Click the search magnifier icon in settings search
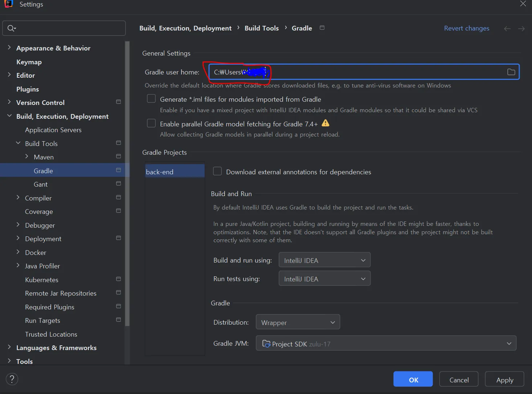Viewport: 532px width, 394px height. [12, 28]
